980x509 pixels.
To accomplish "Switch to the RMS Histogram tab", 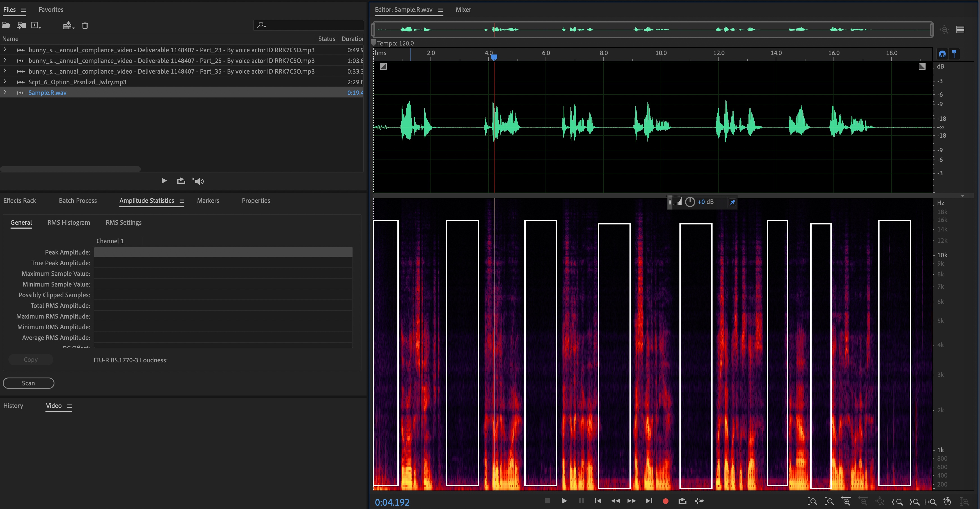I will pos(69,222).
